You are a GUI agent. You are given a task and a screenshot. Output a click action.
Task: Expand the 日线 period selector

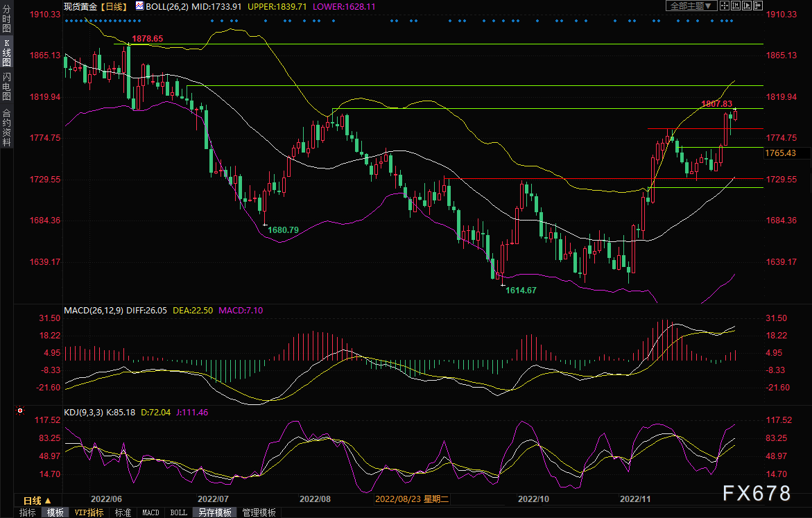[37, 500]
